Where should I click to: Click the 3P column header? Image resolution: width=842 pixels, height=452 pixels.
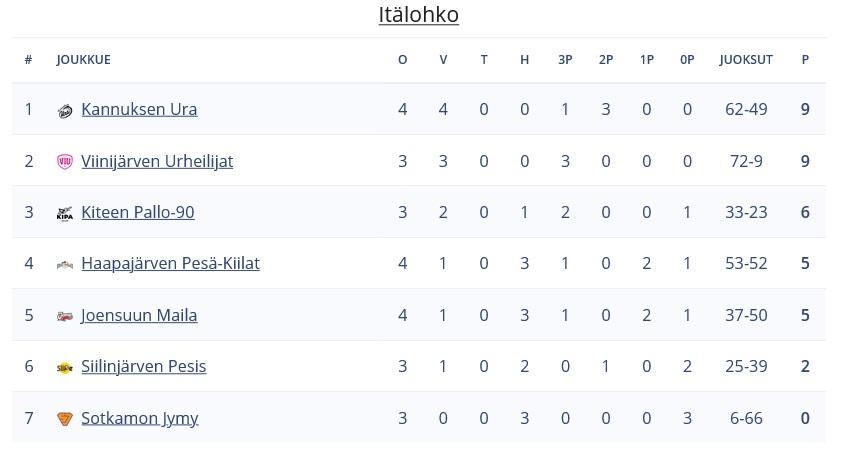pos(565,60)
